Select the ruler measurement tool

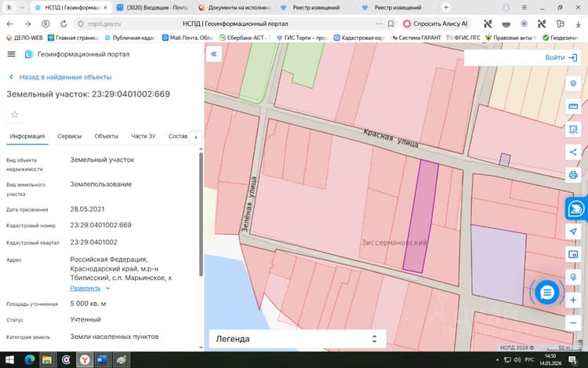click(x=573, y=106)
